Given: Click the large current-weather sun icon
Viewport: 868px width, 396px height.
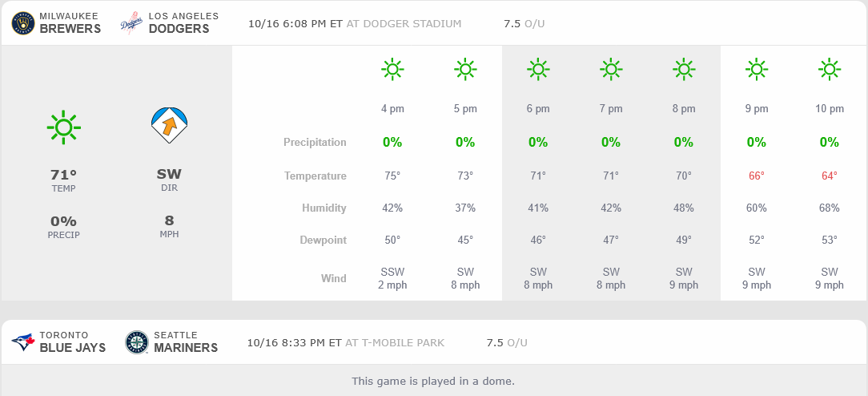Looking at the screenshot, I should tap(64, 127).
